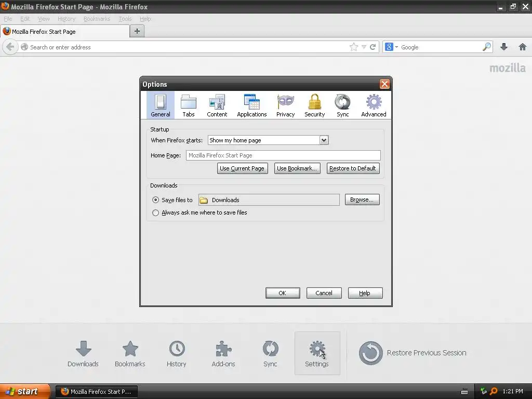Click the system tray clock
532x399 pixels.
tap(513, 392)
